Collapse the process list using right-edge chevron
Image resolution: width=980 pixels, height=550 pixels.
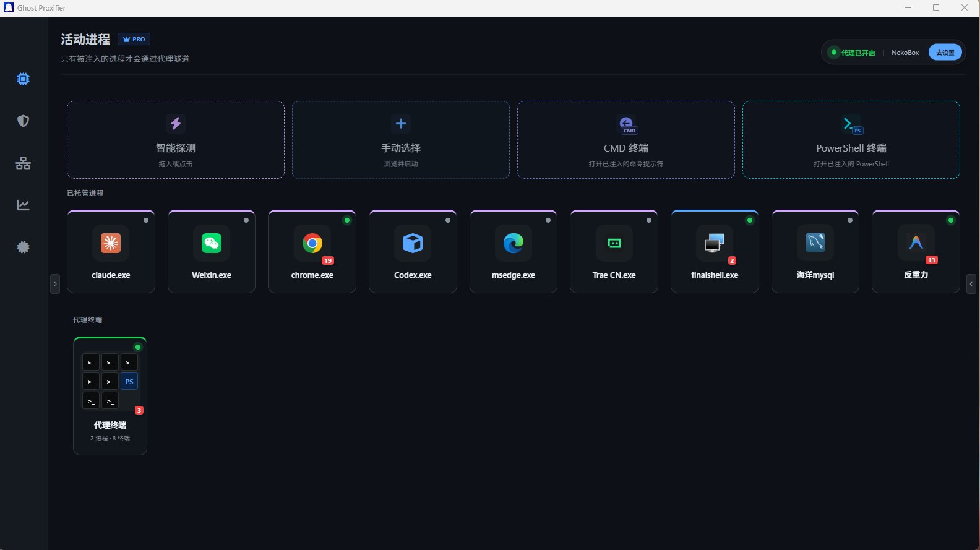tap(971, 284)
